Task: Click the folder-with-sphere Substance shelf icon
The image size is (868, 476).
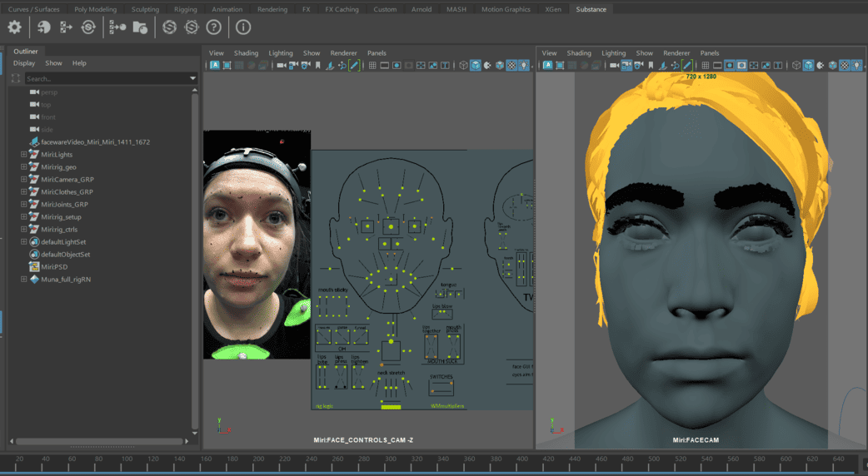Action: [x=140, y=27]
